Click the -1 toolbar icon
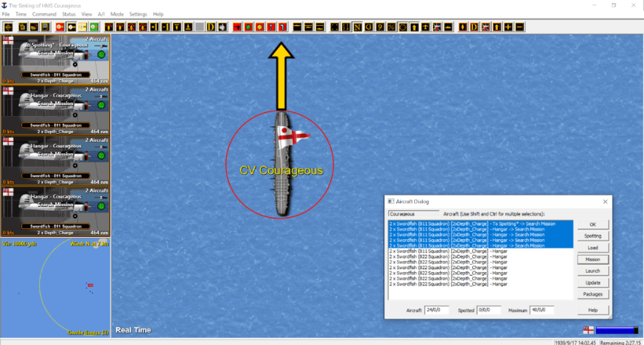Image resolution: width=644 pixels, height=345 pixels. click(165, 27)
